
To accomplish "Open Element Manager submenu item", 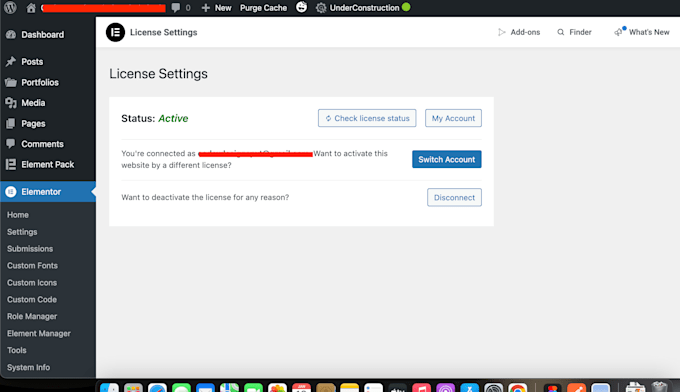I will 39,333.
